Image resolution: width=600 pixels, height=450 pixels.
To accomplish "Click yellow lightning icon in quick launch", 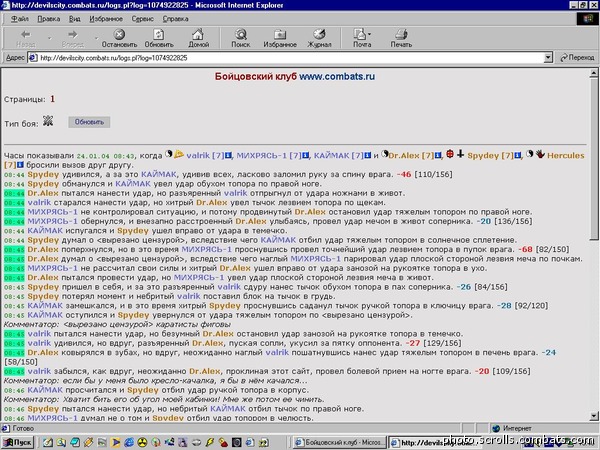I will [x=209, y=443].
